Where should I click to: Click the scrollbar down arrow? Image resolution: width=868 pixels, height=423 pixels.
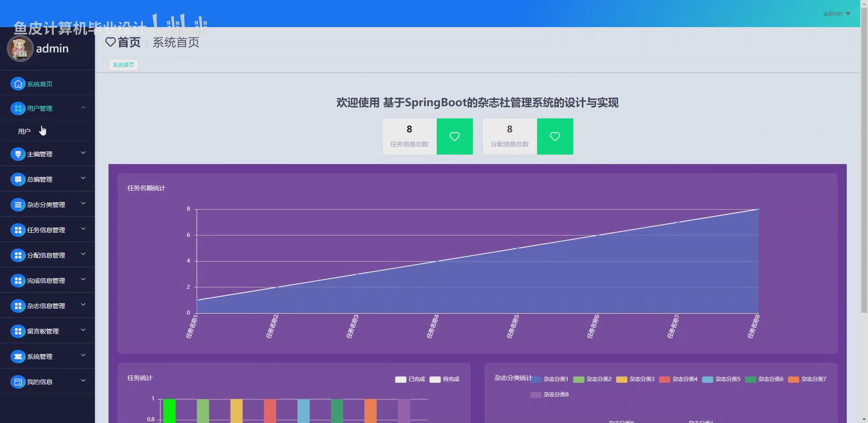[x=864, y=419]
